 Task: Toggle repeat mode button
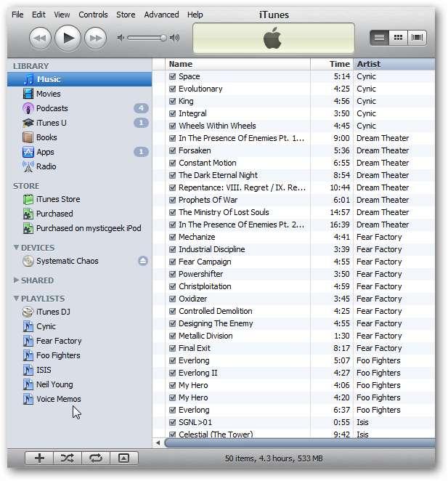coord(95,458)
